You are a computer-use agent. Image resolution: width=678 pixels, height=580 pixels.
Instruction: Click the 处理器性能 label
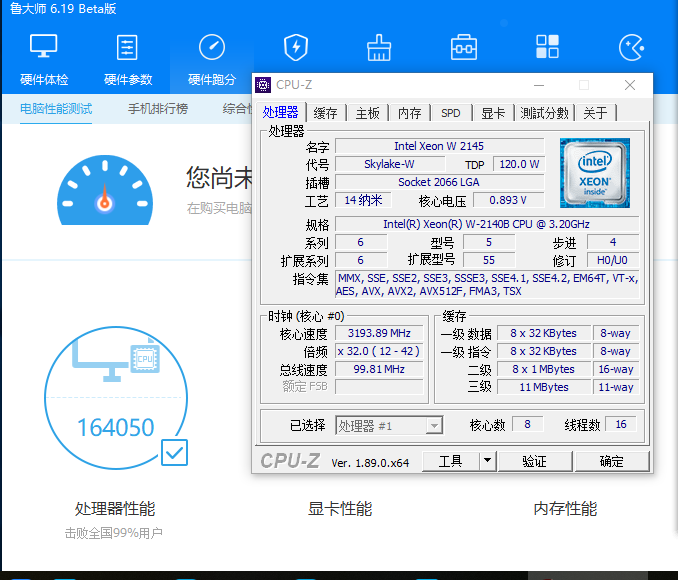point(115,509)
